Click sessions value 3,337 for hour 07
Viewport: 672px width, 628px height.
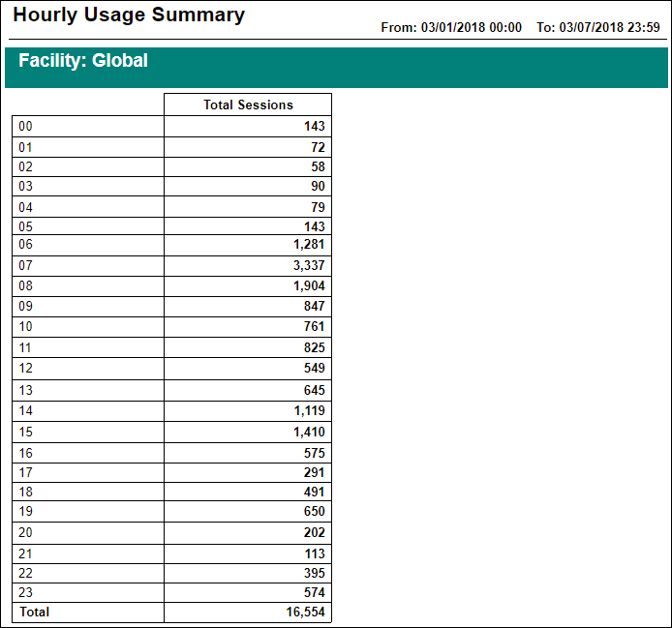click(x=309, y=265)
